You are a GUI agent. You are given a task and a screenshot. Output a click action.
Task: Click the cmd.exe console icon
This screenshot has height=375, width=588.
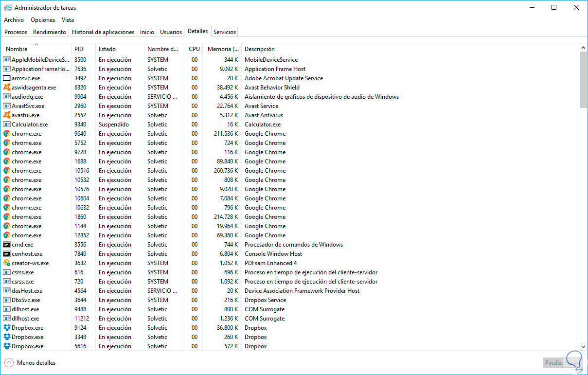(7, 245)
